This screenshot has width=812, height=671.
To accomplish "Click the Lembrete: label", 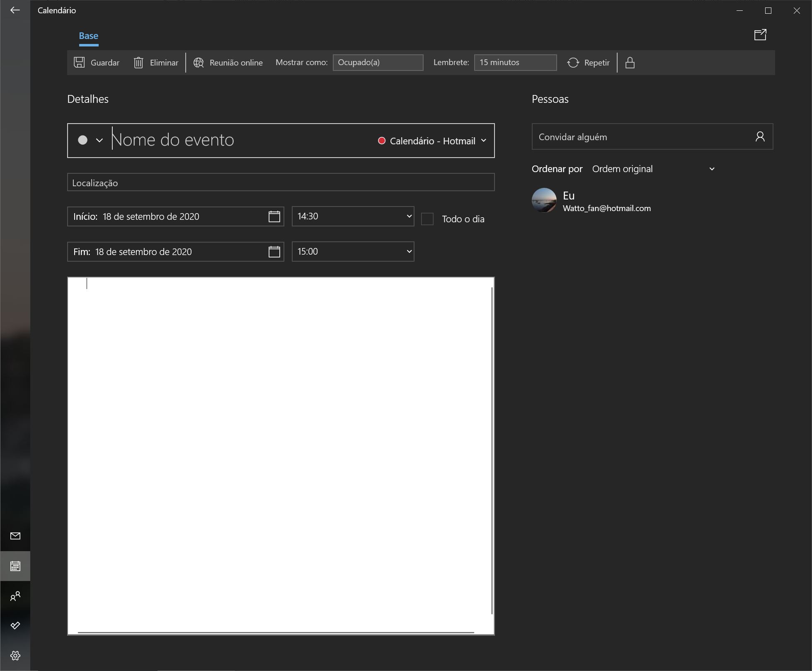I will (451, 62).
